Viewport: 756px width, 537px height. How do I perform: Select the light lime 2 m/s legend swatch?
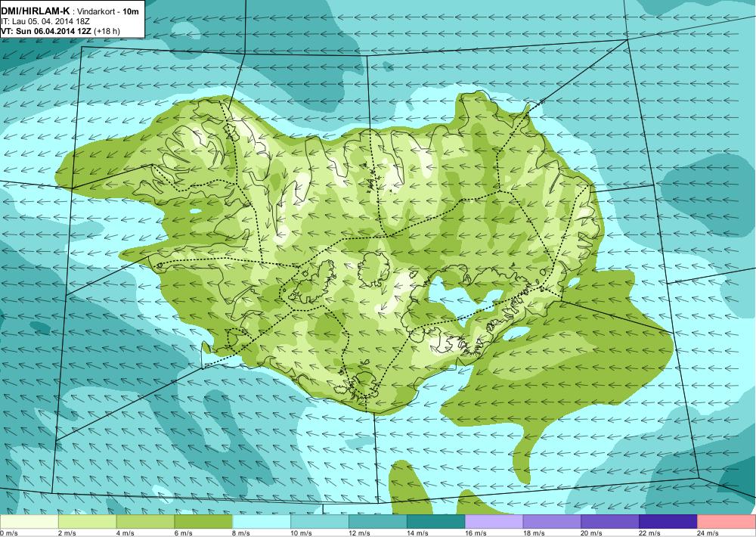(x=87, y=522)
